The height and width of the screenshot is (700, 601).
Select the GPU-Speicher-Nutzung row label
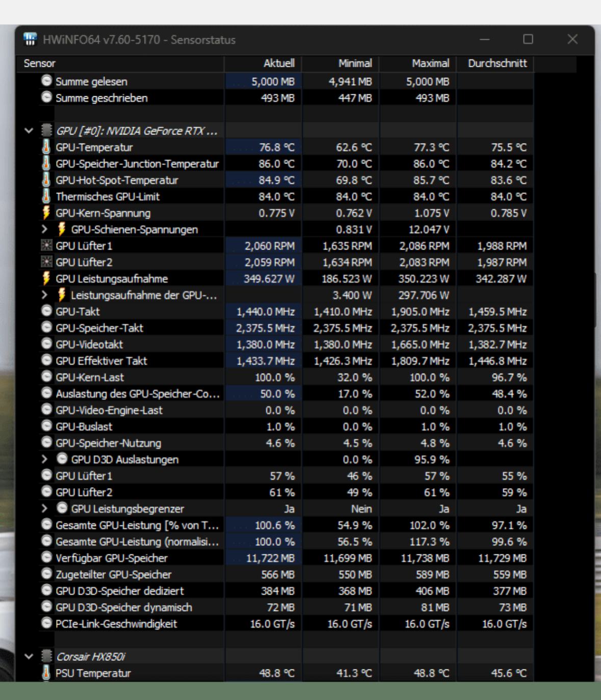[x=108, y=443]
